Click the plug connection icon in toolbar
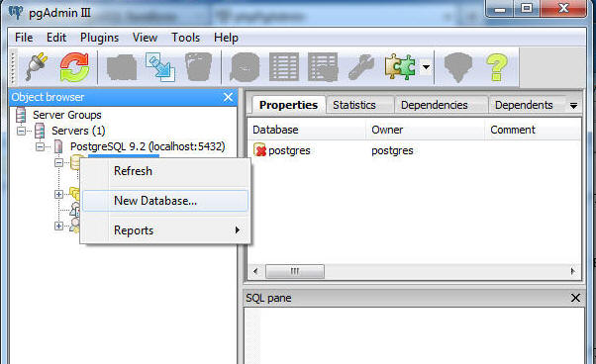The height and width of the screenshot is (364, 596). [x=37, y=67]
